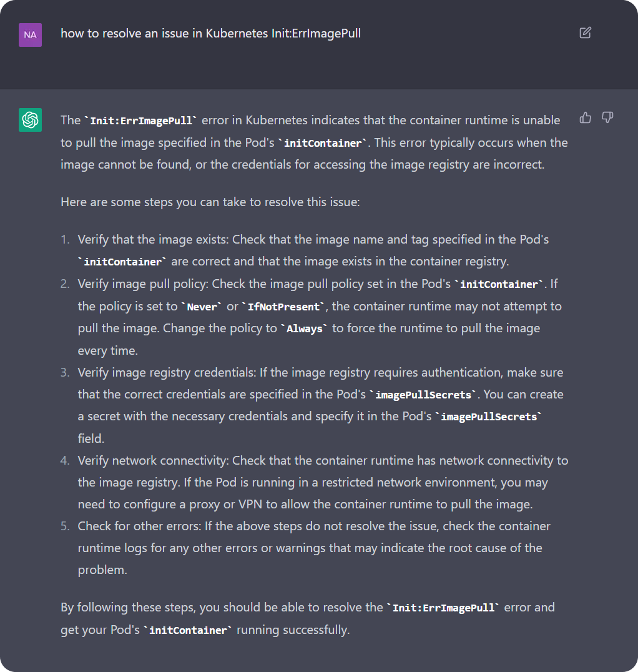The image size is (638, 672).
Task: Give the response a thumbs down
Action: point(607,117)
